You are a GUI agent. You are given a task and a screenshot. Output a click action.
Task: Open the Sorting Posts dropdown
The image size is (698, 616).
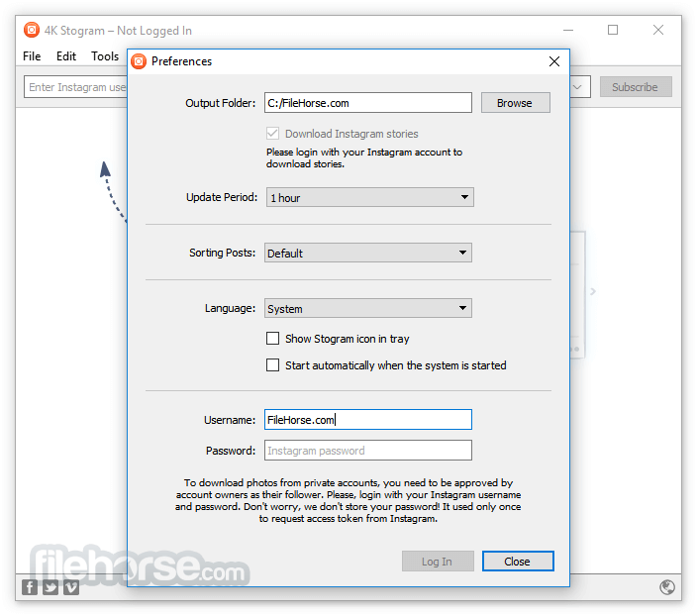click(368, 253)
